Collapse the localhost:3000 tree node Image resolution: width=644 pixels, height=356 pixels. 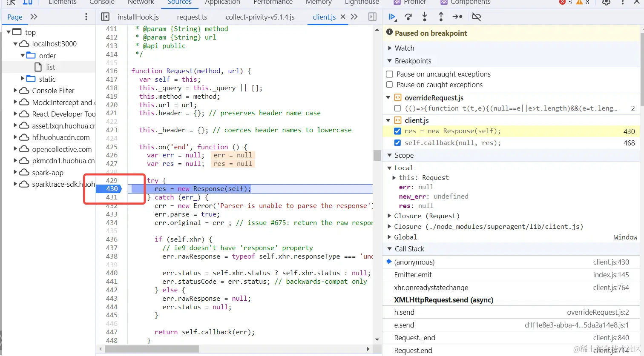15,44
